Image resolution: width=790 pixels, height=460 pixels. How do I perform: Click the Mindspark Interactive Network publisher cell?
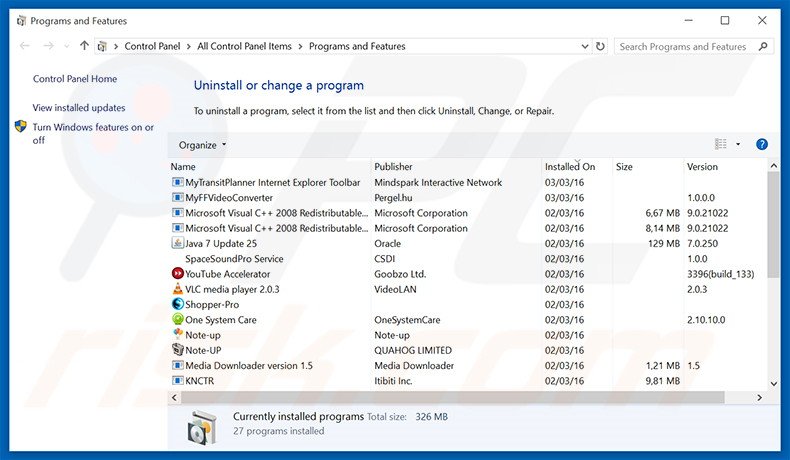[x=438, y=182]
